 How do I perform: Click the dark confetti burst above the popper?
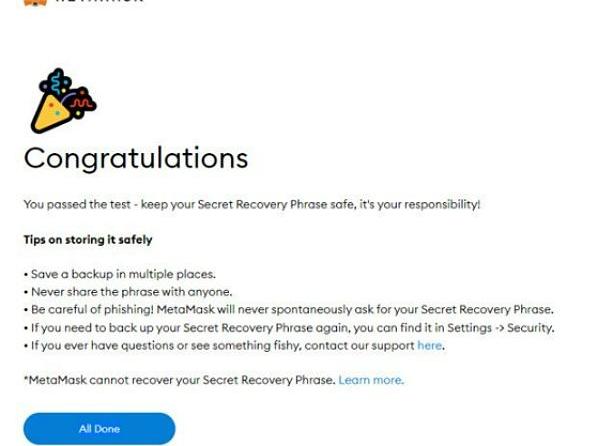56,82
